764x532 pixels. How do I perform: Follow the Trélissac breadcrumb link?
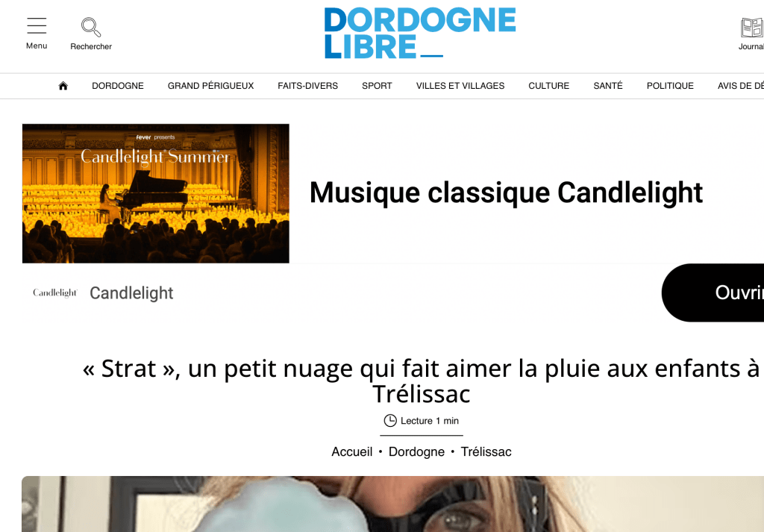point(486,451)
